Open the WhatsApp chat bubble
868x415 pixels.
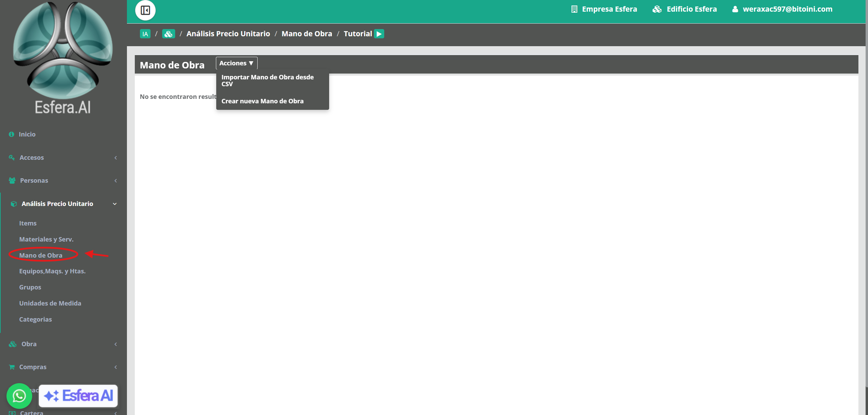point(19,396)
